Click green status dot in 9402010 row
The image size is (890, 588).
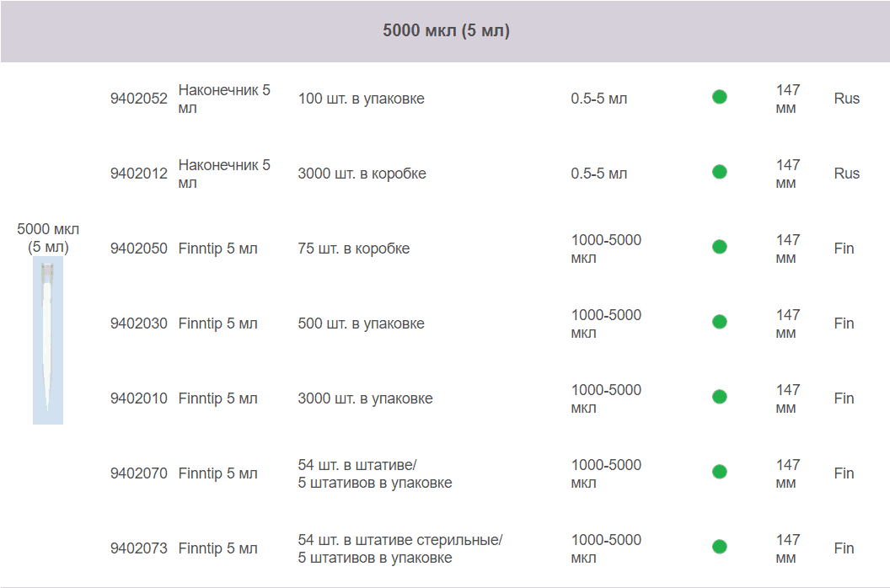[x=719, y=397]
